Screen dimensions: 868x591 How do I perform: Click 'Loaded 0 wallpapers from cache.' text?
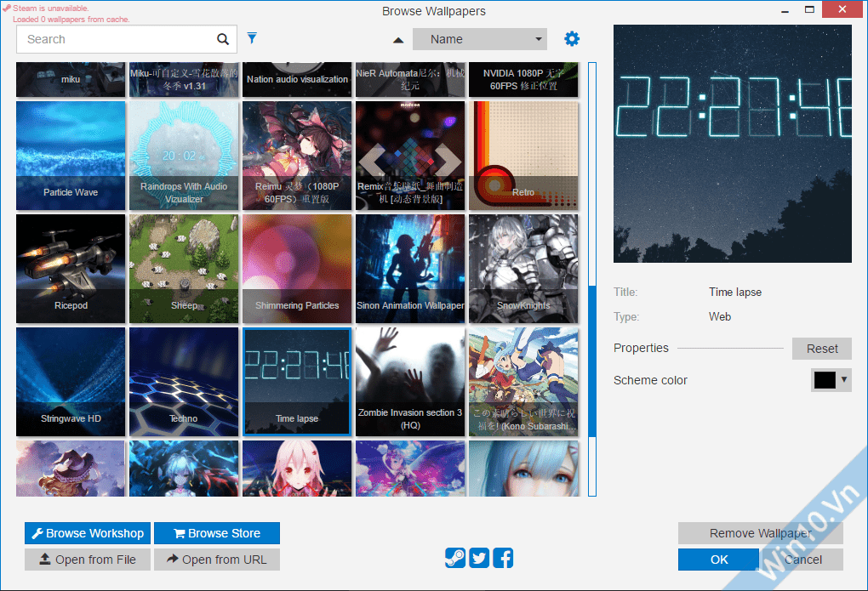[71, 20]
